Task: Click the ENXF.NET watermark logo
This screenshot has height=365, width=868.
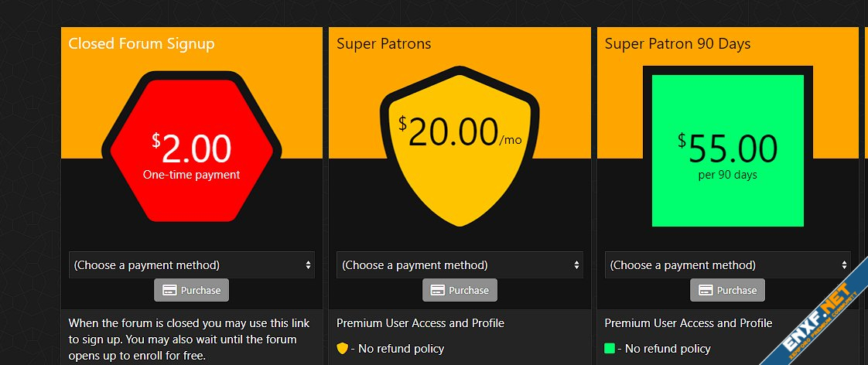Action: 819,317
